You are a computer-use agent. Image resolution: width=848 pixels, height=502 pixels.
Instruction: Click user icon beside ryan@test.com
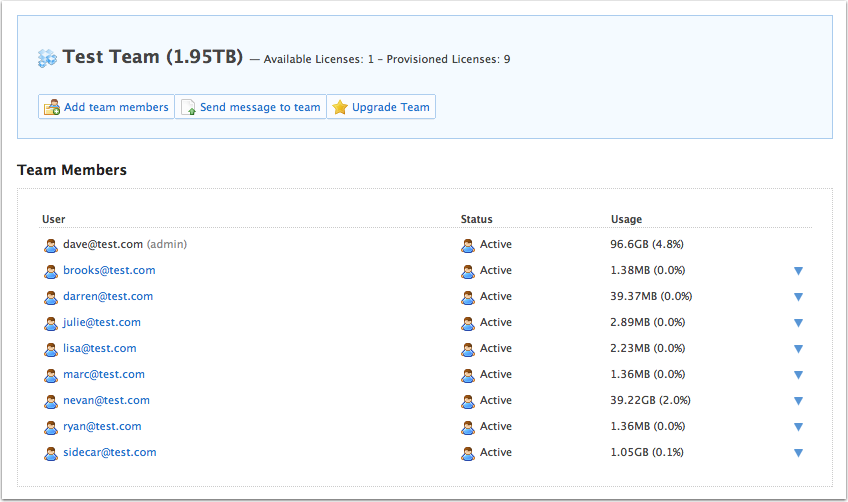coord(51,427)
